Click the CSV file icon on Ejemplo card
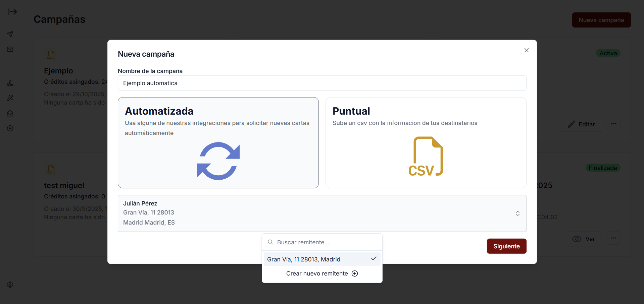The height and width of the screenshot is (304, 644). (x=51, y=55)
